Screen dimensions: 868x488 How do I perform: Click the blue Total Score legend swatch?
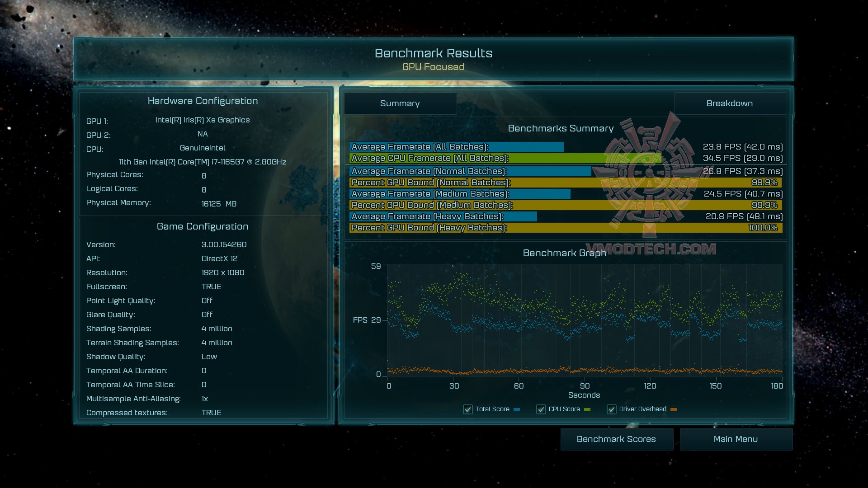click(517, 409)
